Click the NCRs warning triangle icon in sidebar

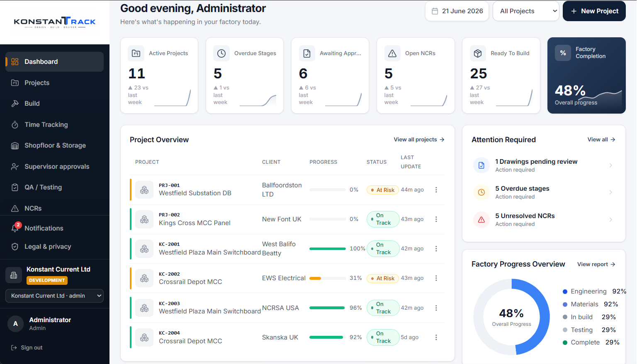pos(15,209)
